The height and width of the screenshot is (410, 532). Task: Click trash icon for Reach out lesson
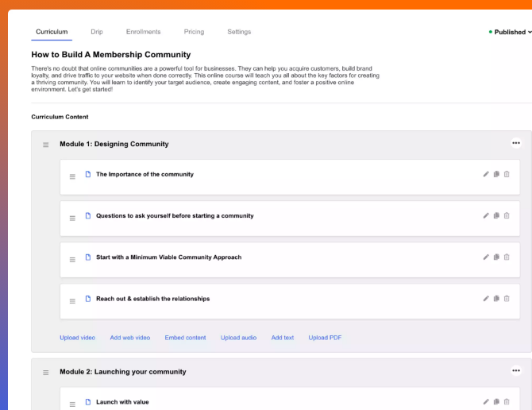coord(507,299)
